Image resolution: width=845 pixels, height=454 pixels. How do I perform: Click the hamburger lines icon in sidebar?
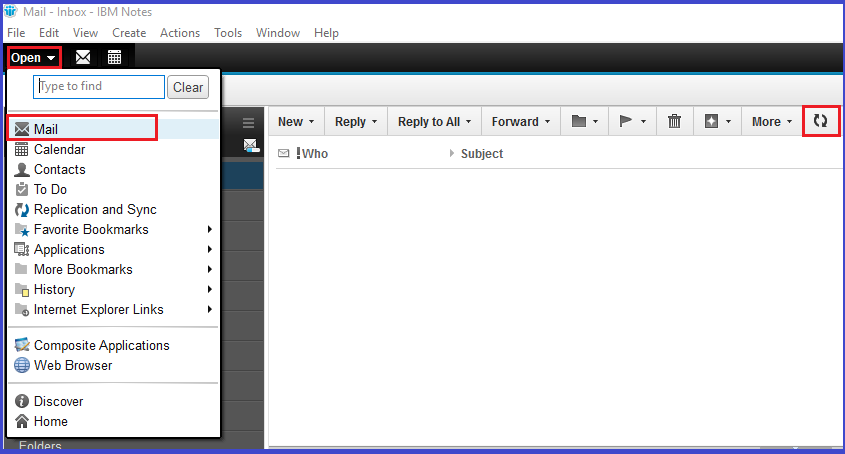[248, 123]
